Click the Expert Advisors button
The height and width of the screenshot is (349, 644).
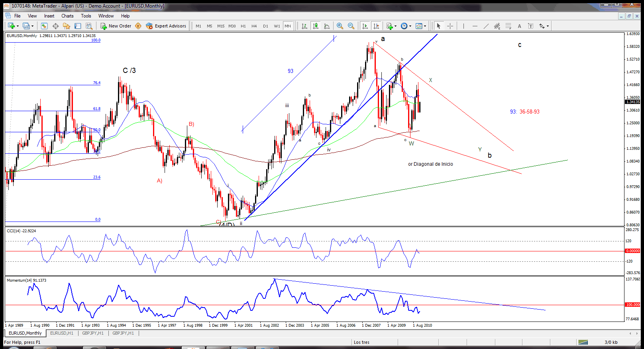pyautogui.click(x=166, y=26)
